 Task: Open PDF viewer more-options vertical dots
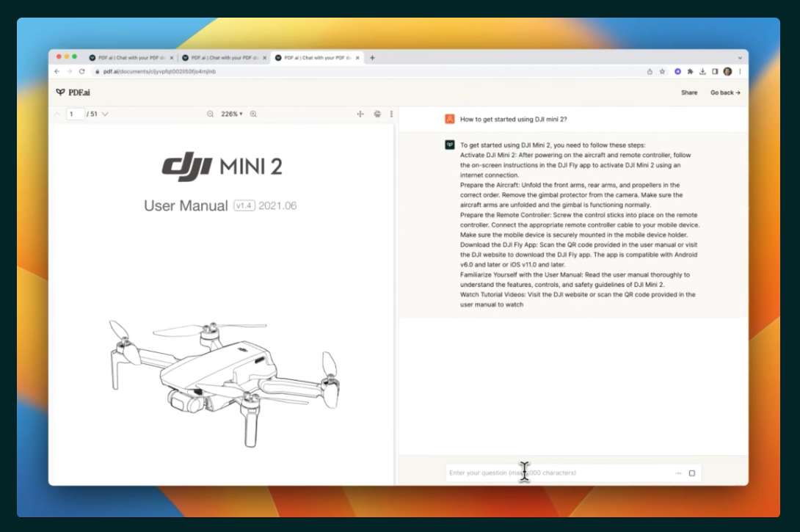click(x=391, y=114)
